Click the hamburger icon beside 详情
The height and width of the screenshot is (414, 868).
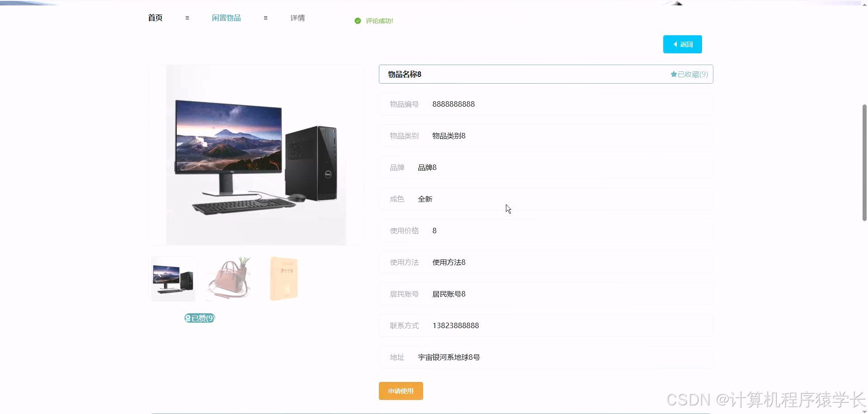click(265, 18)
